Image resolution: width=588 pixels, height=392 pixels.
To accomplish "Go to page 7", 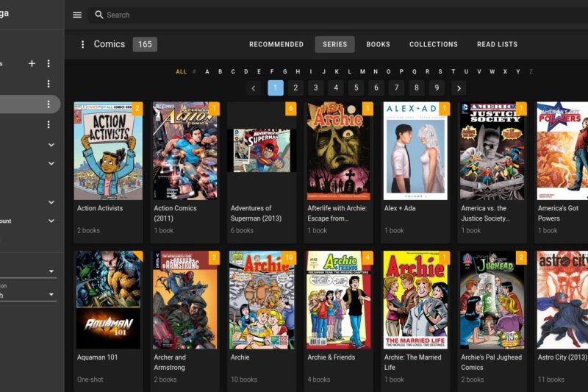I will pyautogui.click(x=396, y=88).
